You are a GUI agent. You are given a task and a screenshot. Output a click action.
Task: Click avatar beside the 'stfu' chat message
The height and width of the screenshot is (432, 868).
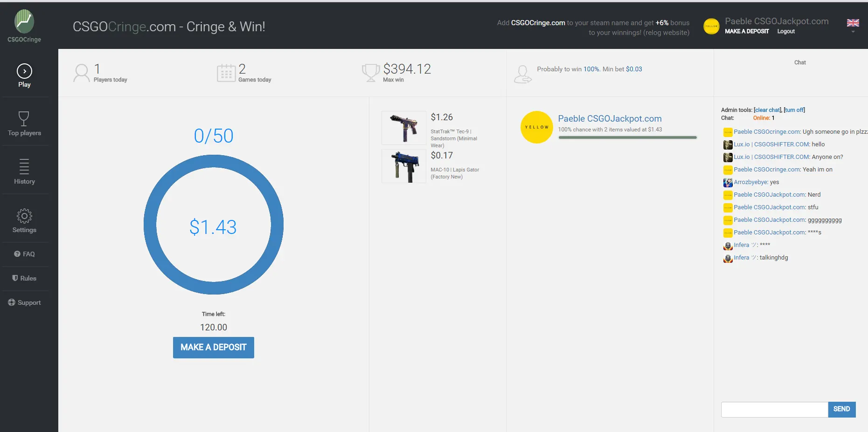click(x=728, y=208)
